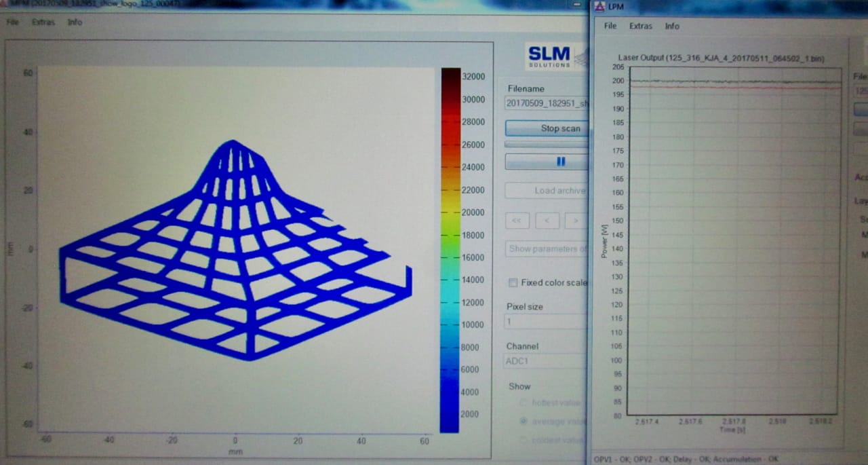The image size is (868, 465).
Task: Open the Info menu in MPM window
Action: [75, 22]
